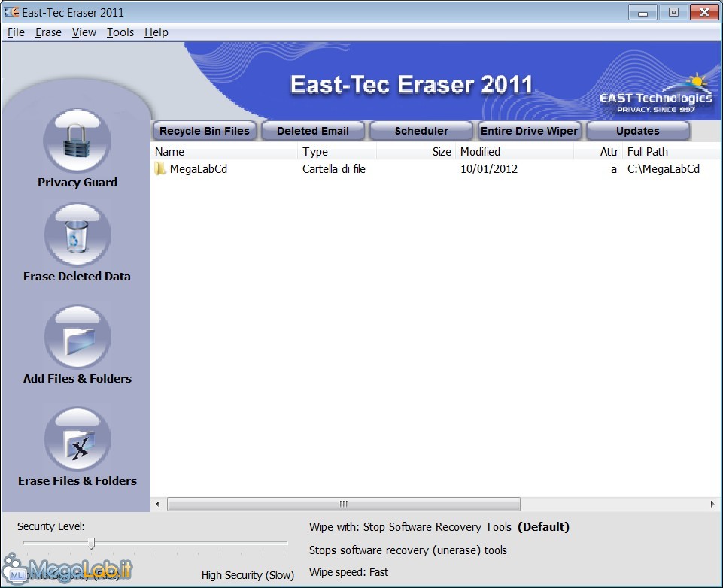Screen dimensions: 723x588
Task: Open the Tools menu
Action: (120, 32)
